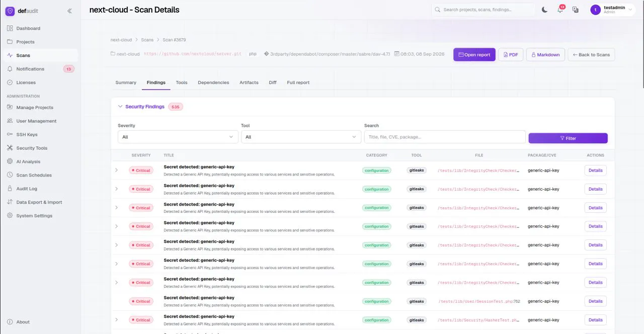Export as Markdown
The height and width of the screenshot is (334, 644).
(x=545, y=54)
